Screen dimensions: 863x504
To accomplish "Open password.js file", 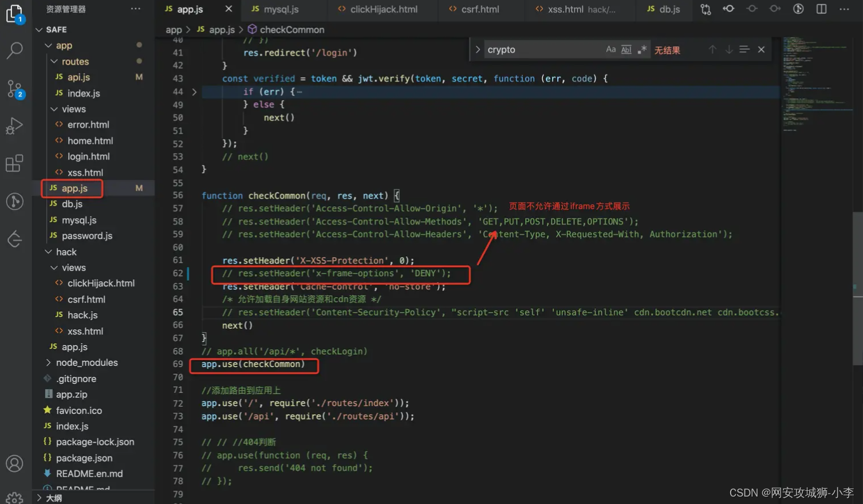I will pos(87,235).
